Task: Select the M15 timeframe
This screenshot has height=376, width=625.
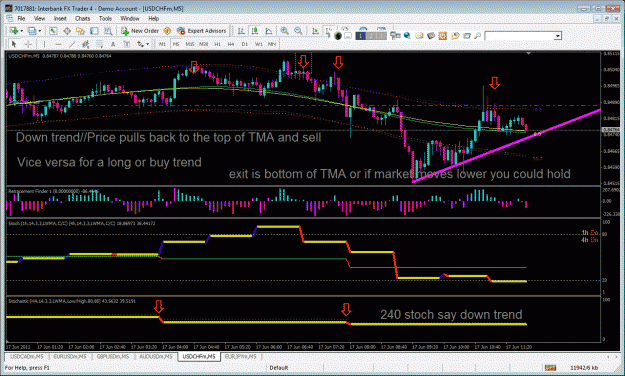Action: coord(190,44)
